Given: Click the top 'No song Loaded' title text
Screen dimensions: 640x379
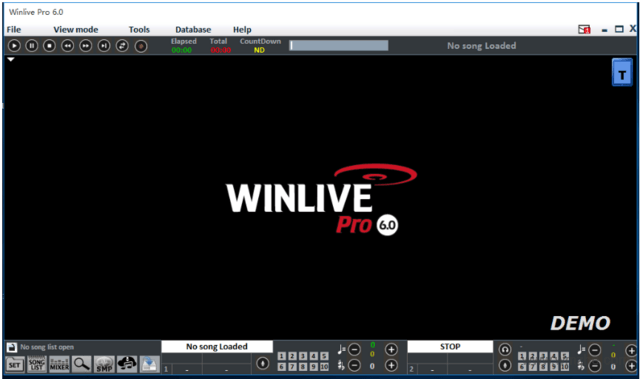Looking at the screenshot, I should point(482,46).
